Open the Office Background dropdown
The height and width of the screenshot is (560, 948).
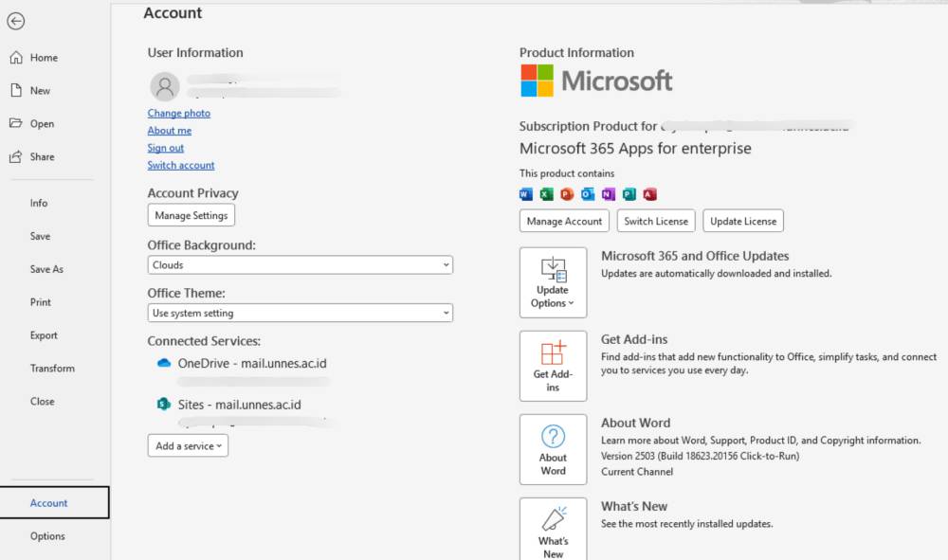pyautogui.click(x=300, y=264)
